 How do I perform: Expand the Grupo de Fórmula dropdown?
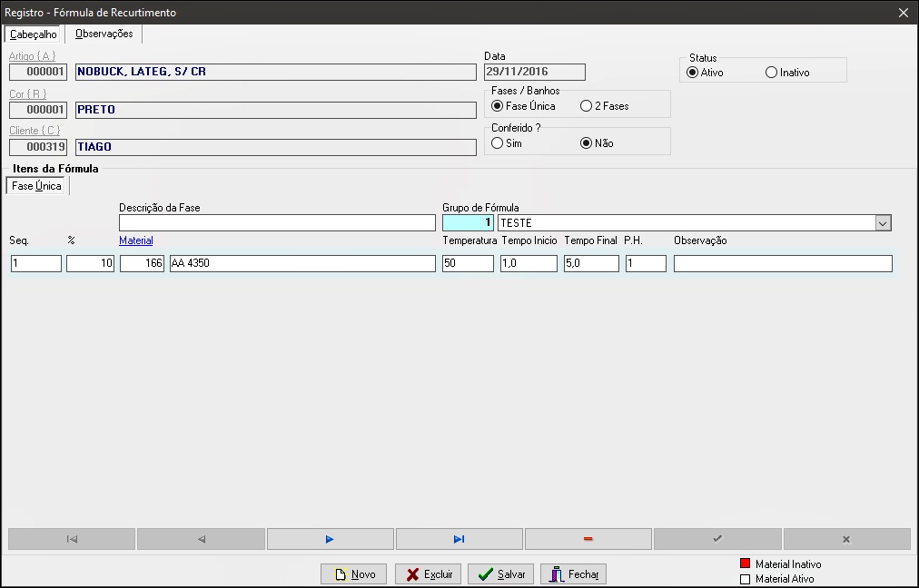pyautogui.click(x=883, y=223)
